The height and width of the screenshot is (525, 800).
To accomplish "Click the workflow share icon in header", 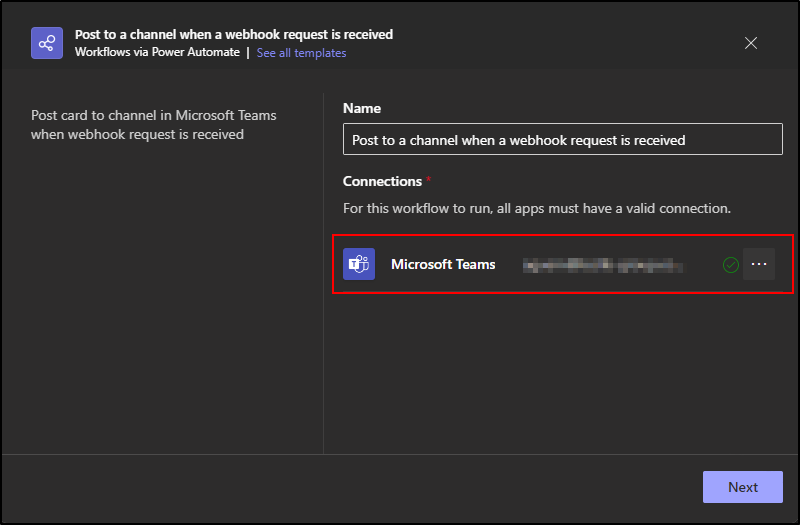I will (x=47, y=44).
